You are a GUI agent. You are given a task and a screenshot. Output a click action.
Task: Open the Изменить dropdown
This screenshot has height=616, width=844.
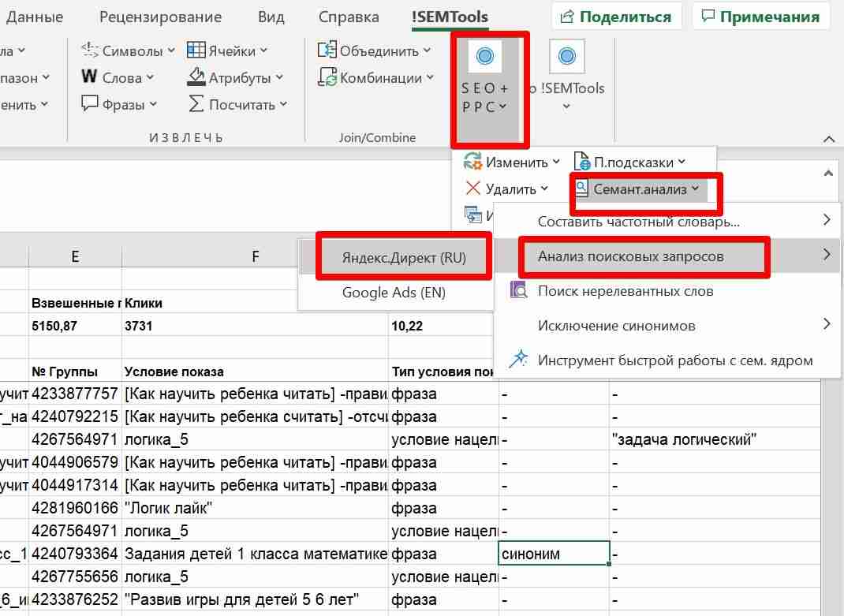coord(512,162)
